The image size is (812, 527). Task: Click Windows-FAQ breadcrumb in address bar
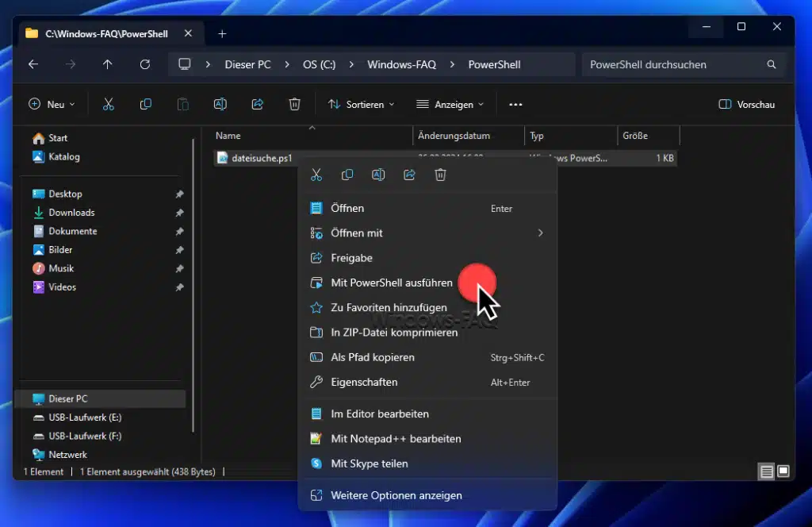point(401,64)
